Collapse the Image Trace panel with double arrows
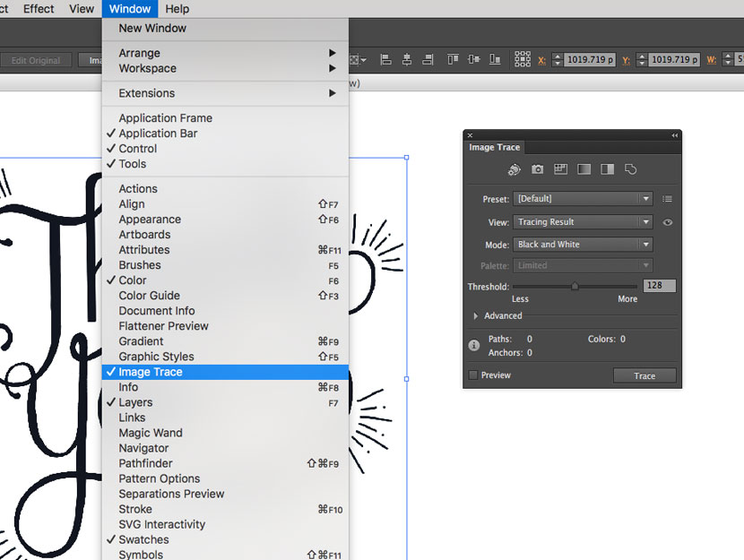This screenshot has width=744, height=560. (674, 135)
